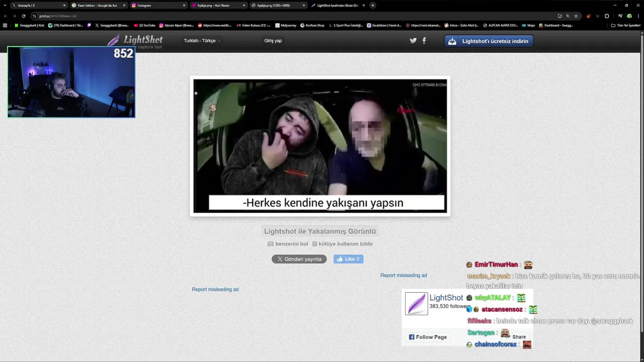The height and width of the screenshot is (362, 644).
Task: Click the Share button in Facebook widget
Action: click(x=516, y=337)
